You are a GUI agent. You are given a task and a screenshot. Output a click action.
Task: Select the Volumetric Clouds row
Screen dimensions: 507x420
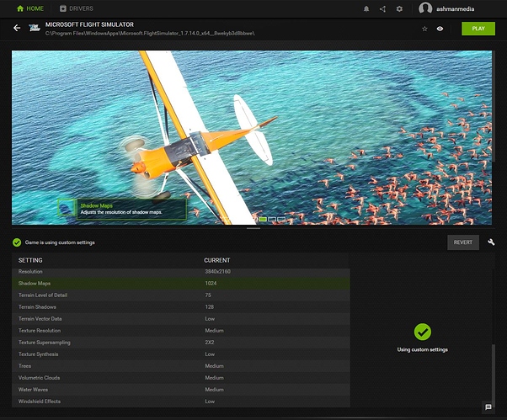coord(181,378)
